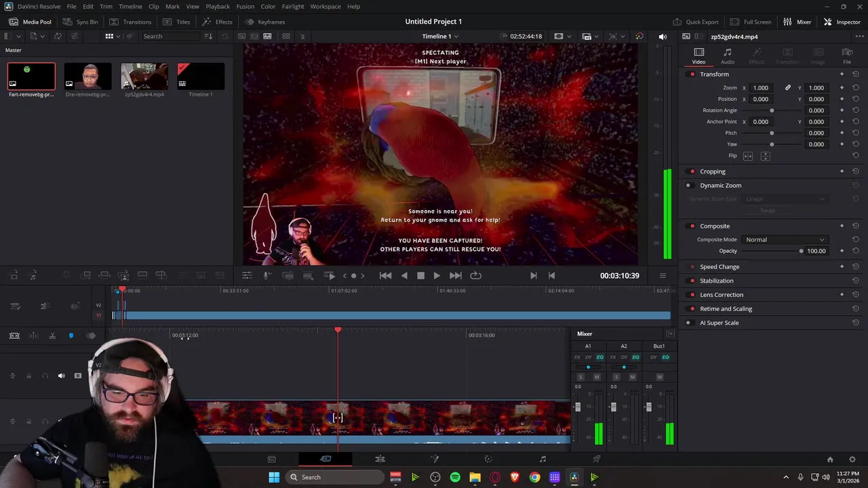
Task: Mute mixer Bus1
Action: pyautogui.click(x=660, y=377)
